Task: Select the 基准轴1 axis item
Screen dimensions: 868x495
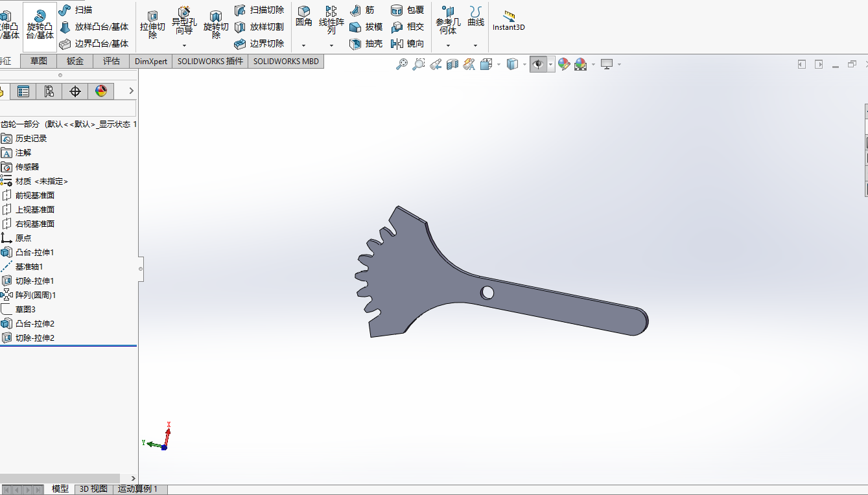Action: (x=23, y=266)
